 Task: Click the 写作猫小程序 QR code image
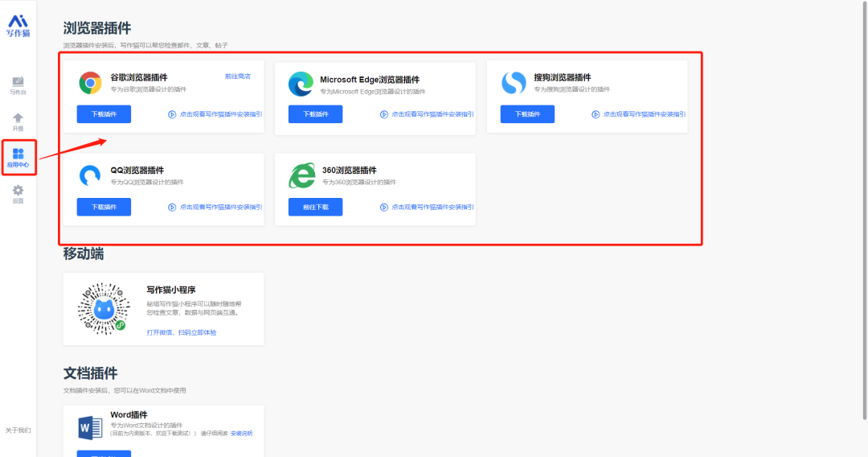[104, 309]
